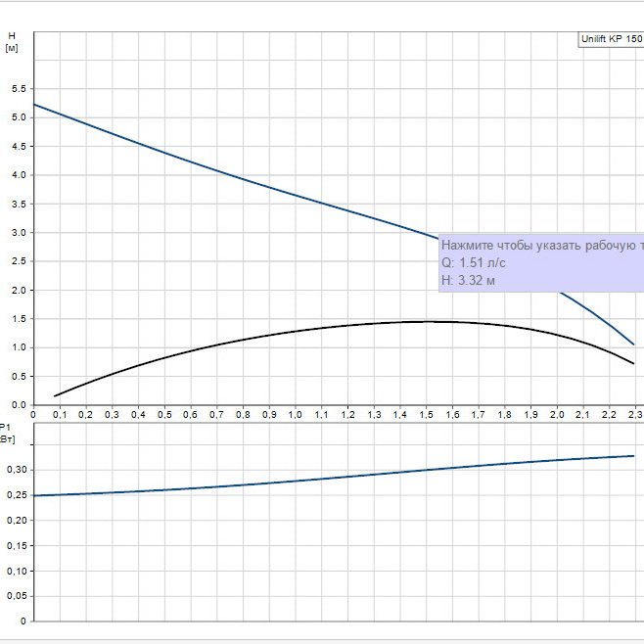Click the right end of the P1 power curve
The height and width of the screenshot is (644, 644).
point(633,456)
